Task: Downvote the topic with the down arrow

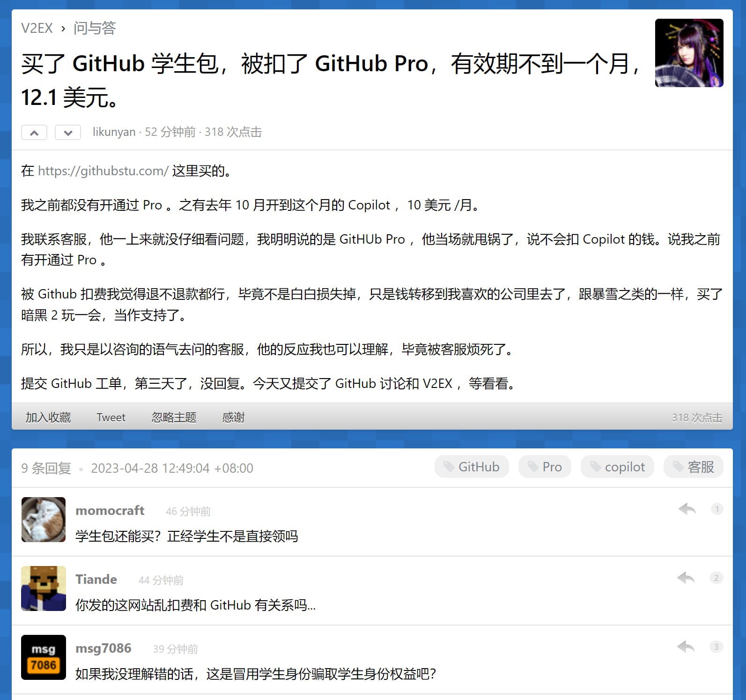Action: point(68,133)
